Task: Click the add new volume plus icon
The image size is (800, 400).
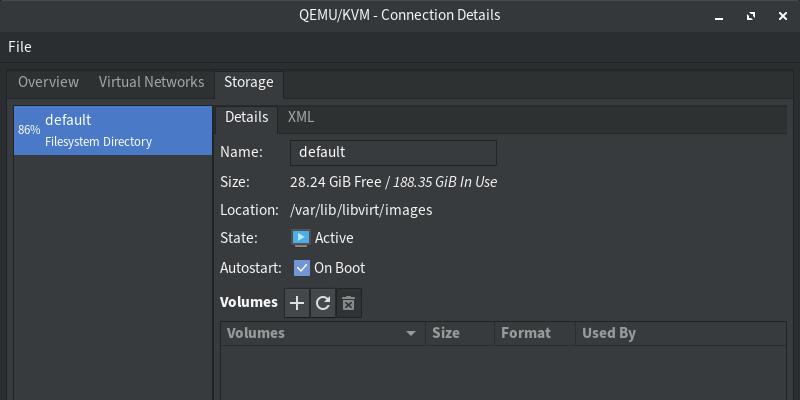Action: [x=297, y=303]
